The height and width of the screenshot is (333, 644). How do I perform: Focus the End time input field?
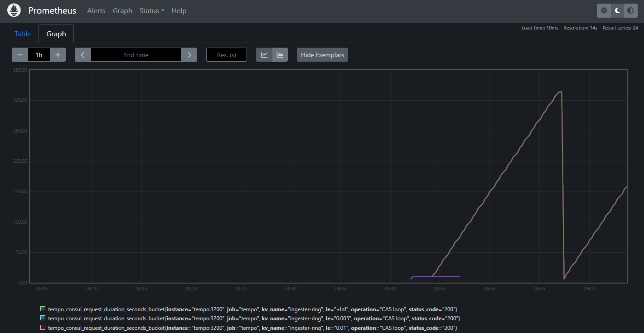tap(136, 55)
